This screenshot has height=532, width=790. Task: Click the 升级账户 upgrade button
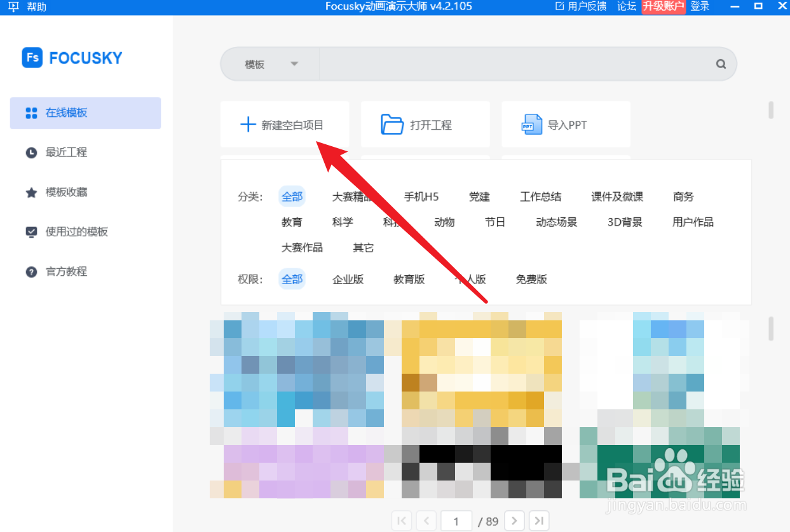click(x=664, y=6)
